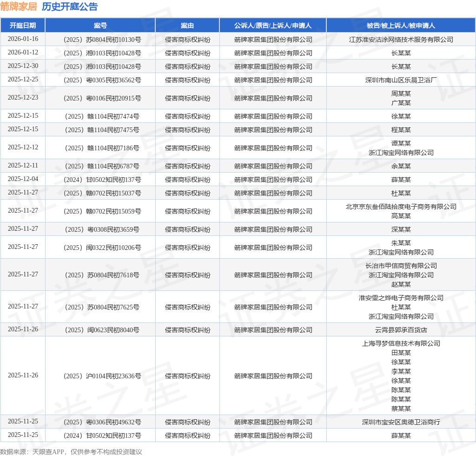Select defendant 深某某
This screenshot has height=456, width=476.
[401, 230]
